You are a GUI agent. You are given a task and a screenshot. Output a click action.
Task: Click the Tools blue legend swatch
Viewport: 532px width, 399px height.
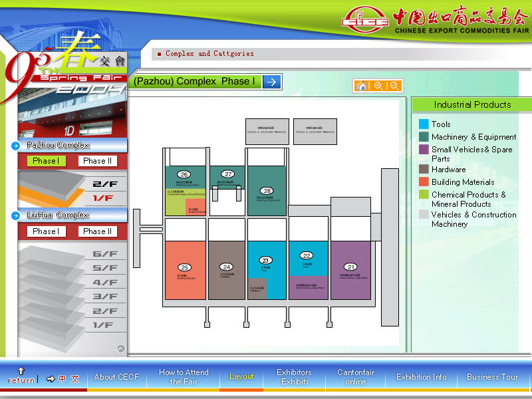[424, 124]
